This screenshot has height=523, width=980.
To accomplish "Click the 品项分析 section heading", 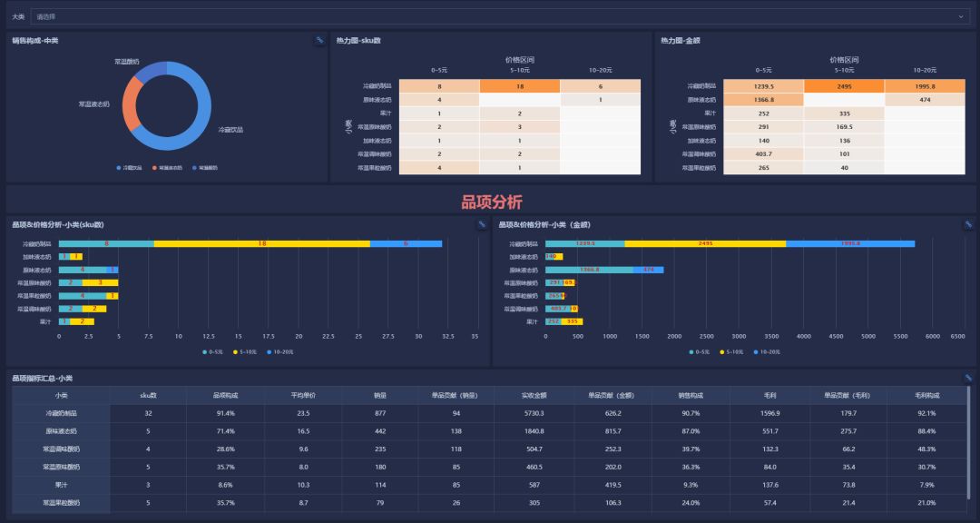I will click(x=491, y=202).
